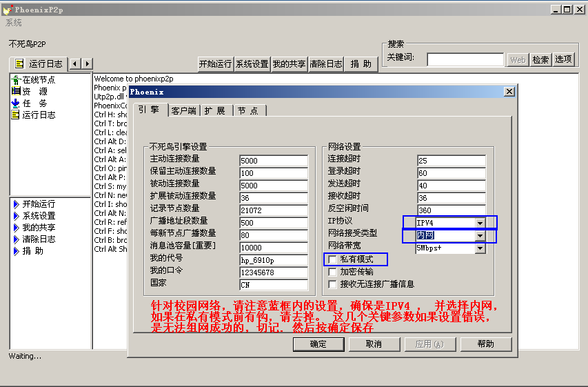Viewport: 588px width, 387px height.
Task: Open 运行日志 icon in the left tree
Action: click(16, 115)
